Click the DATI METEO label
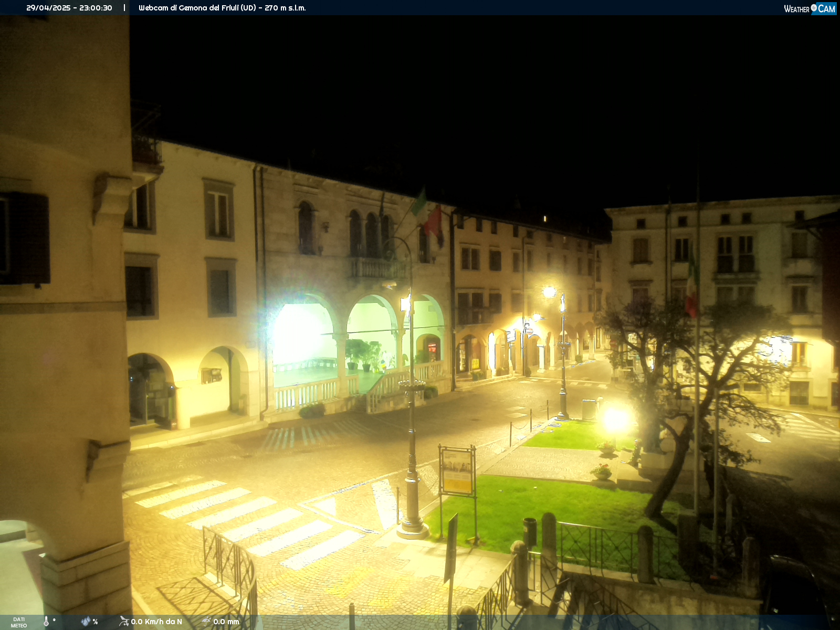This screenshot has height=630, width=840. tap(19, 623)
